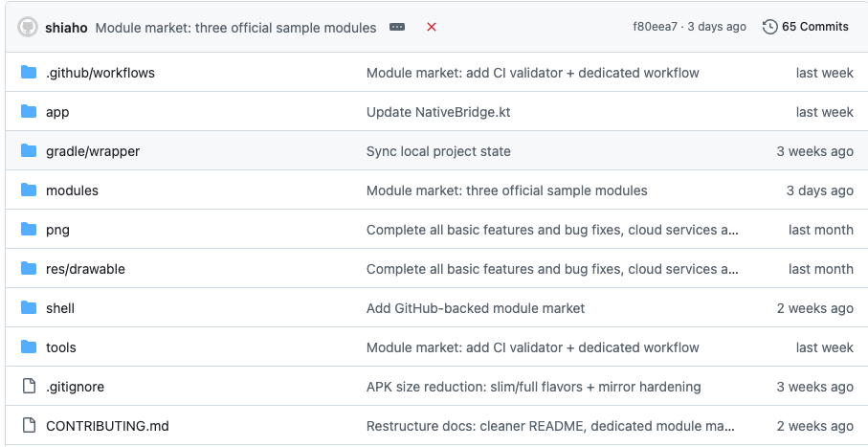Open the modules directory
Screen dimensions: 868x447
point(72,190)
